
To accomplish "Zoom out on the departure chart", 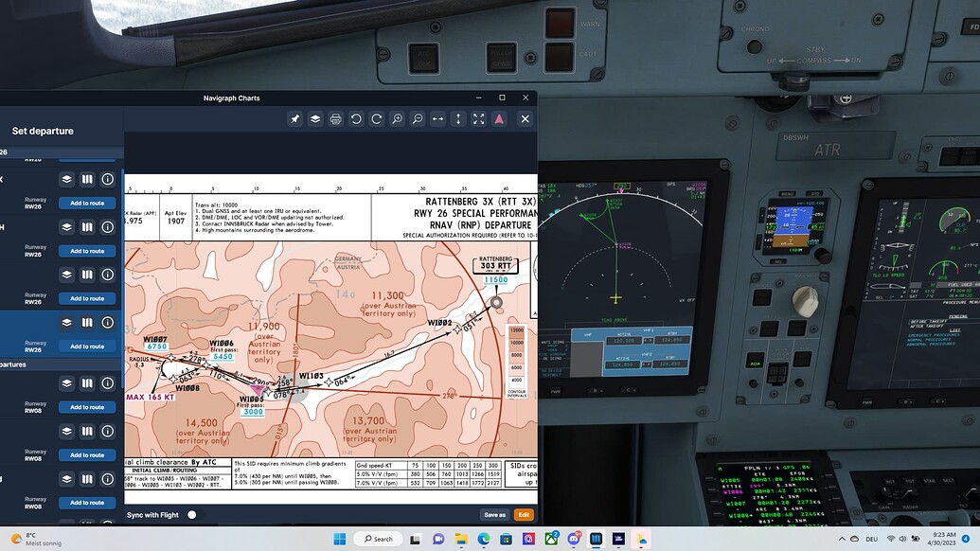I will [x=417, y=118].
